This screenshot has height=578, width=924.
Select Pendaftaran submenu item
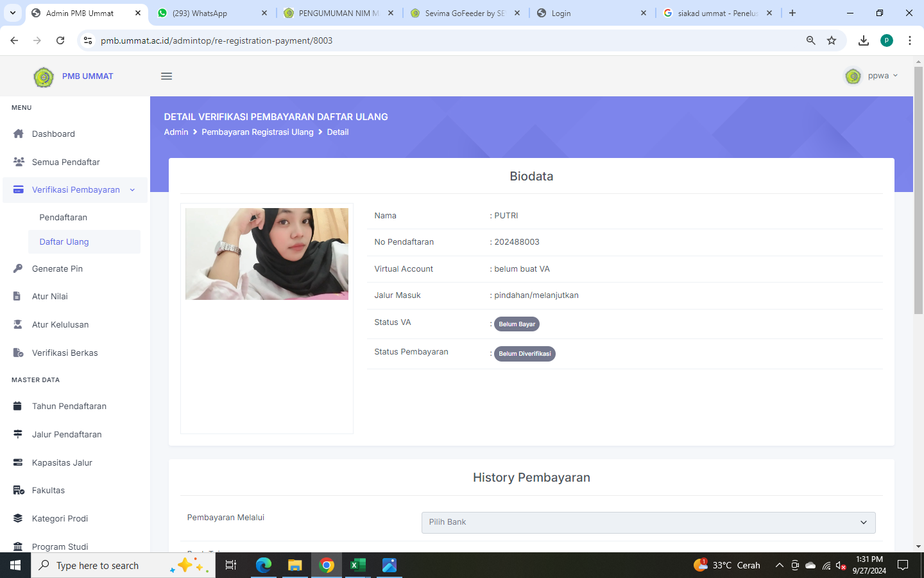coord(63,217)
